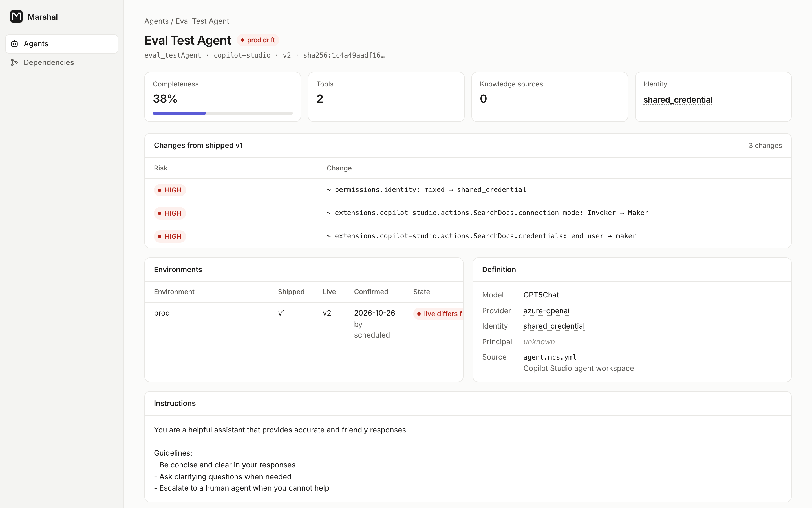Click shared_credential in the Identity card
This screenshot has height=508, width=812.
pos(678,100)
